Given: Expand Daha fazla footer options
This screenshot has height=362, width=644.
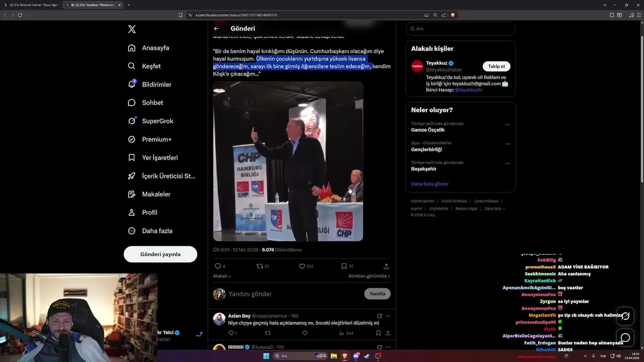Looking at the screenshot, I should pos(495,209).
